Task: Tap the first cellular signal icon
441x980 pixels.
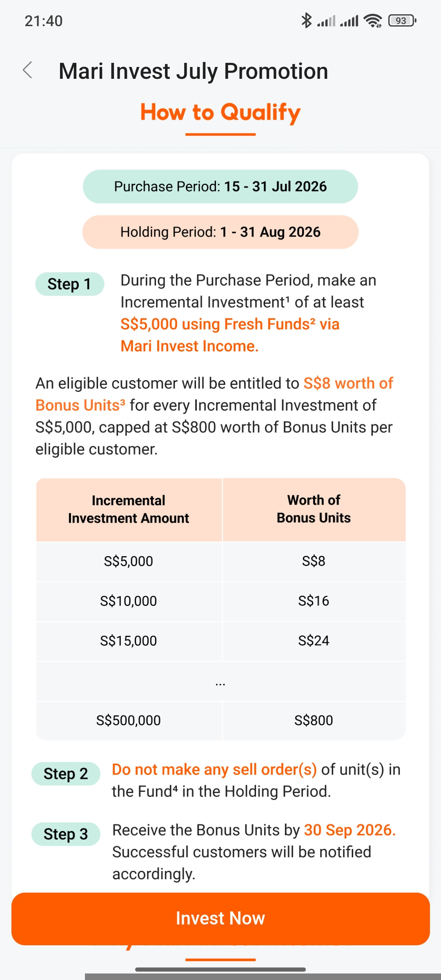Action: coord(326,21)
